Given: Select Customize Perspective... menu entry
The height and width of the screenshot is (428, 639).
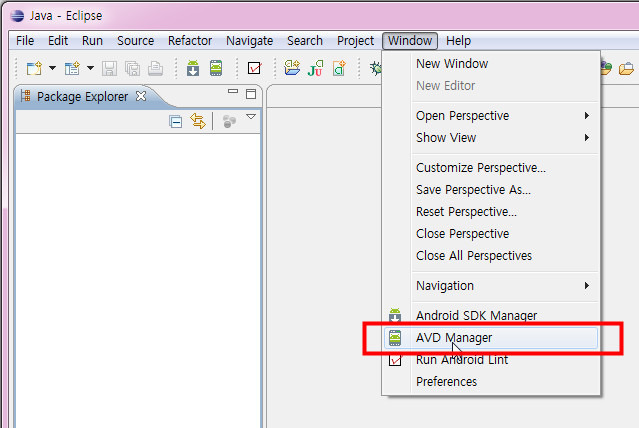Looking at the screenshot, I should [491, 168].
